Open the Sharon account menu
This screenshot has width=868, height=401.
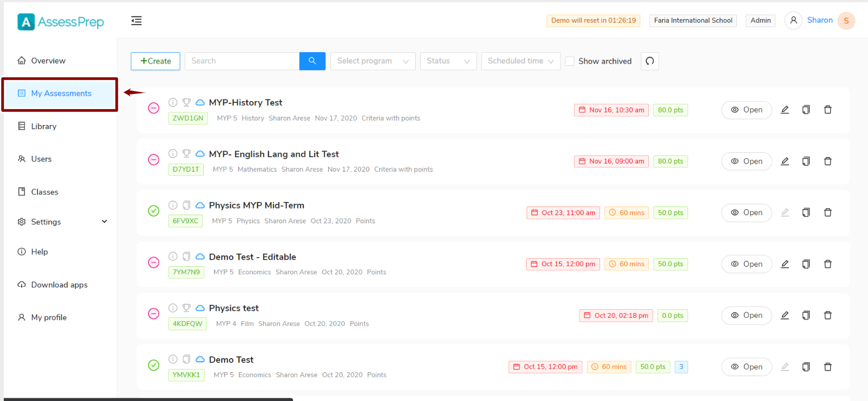pyautogui.click(x=820, y=20)
